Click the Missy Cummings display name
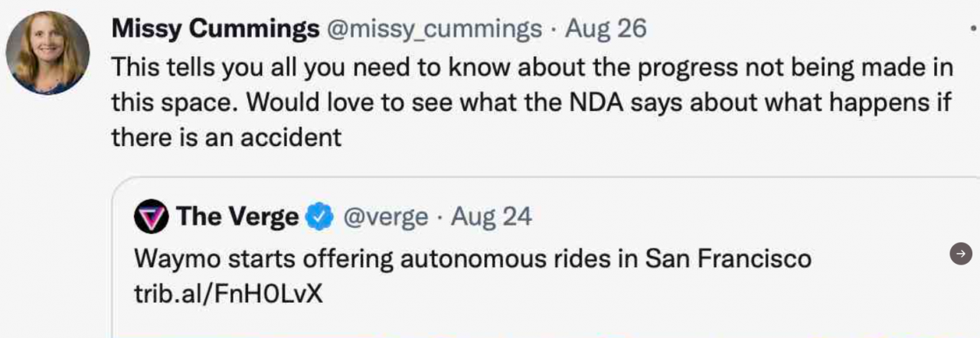 215,29
